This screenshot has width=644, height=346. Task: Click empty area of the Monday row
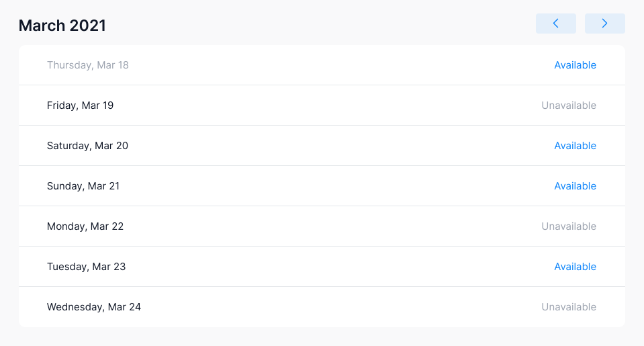tap(336, 226)
